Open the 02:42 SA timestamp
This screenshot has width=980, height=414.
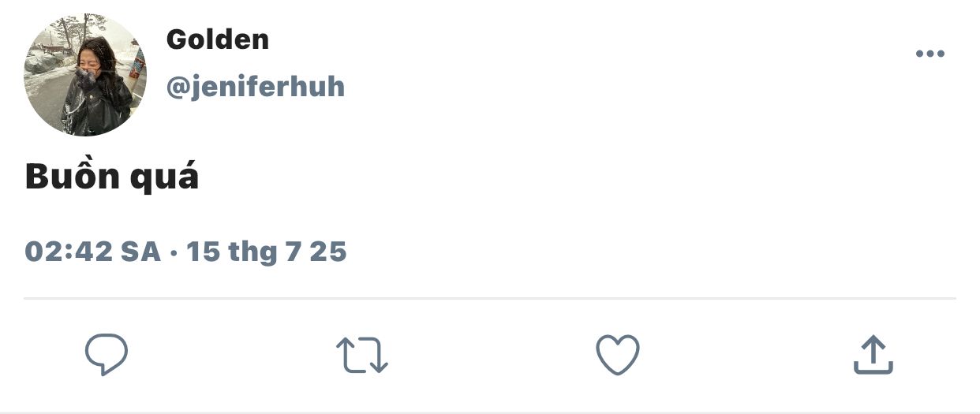[x=93, y=252]
